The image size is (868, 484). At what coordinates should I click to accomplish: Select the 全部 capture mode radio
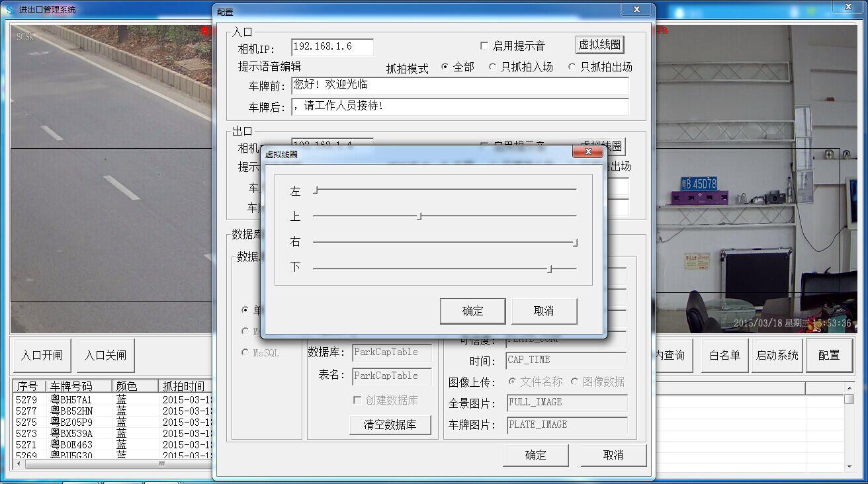point(445,67)
